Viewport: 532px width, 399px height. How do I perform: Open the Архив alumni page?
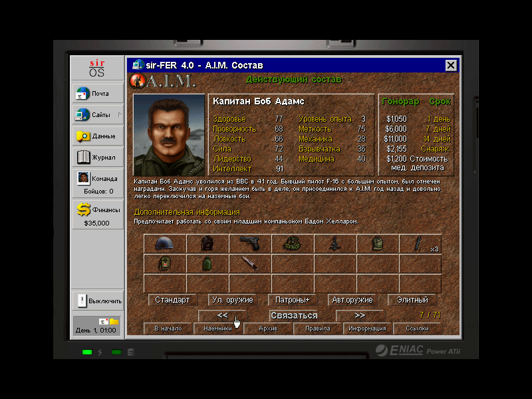tap(268, 329)
